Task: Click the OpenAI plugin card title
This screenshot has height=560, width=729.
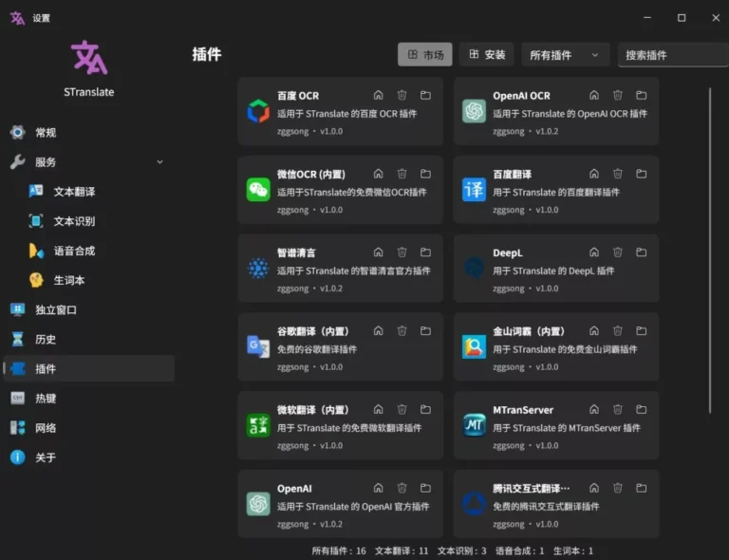Action: 294,489
